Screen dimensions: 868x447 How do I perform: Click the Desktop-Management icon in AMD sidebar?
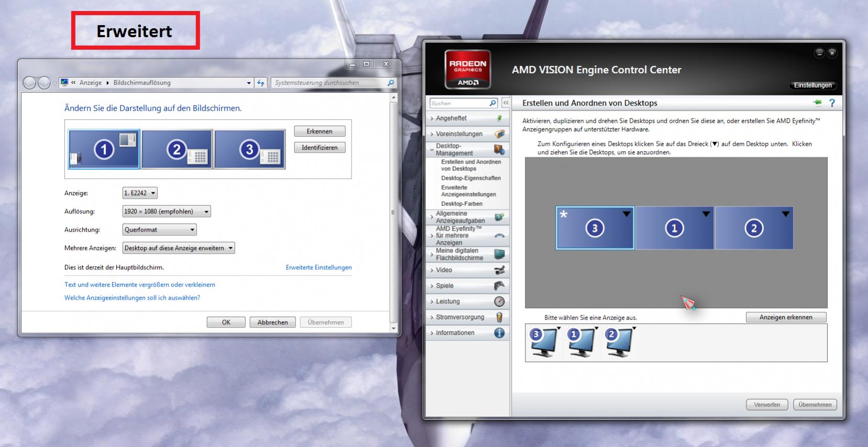500,150
